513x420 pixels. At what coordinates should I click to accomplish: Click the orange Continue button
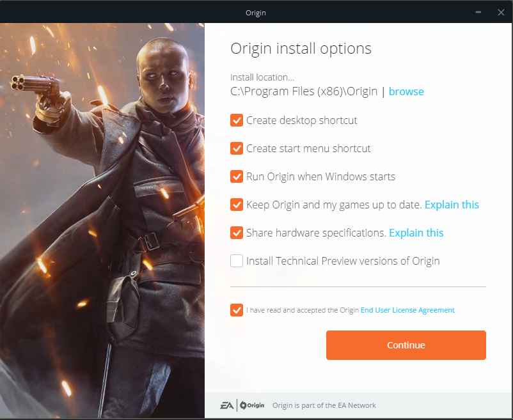coord(406,345)
